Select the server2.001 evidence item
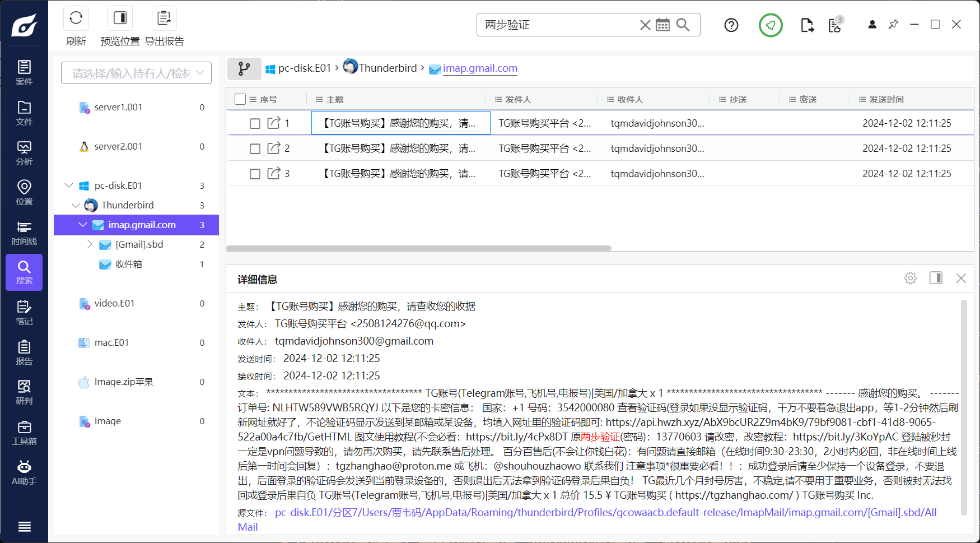 tap(136, 146)
